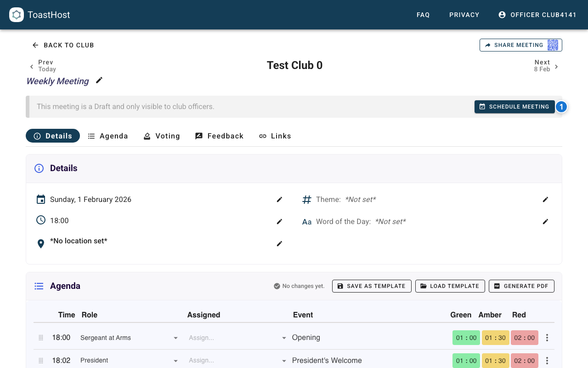Image resolution: width=588 pixels, height=368 pixels.
Task: Open the Sergeant at Arms role dropdown
Action: [175, 338]
